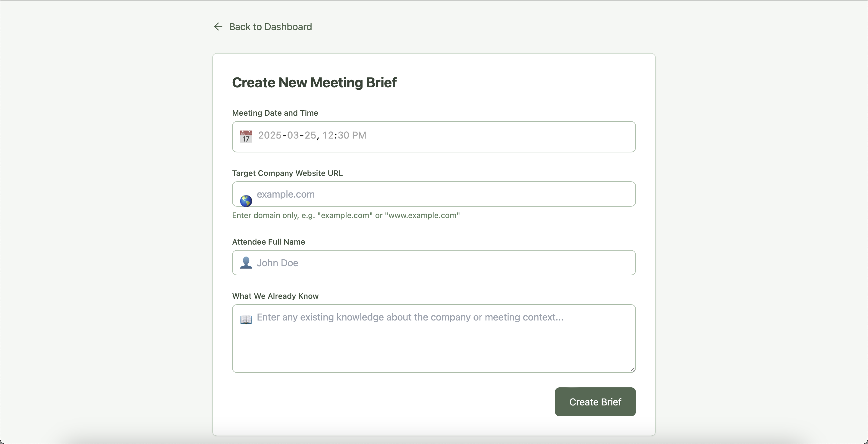Click the person silhouette icon
Viewport: 868px width, 444px height.
point(246,263)
